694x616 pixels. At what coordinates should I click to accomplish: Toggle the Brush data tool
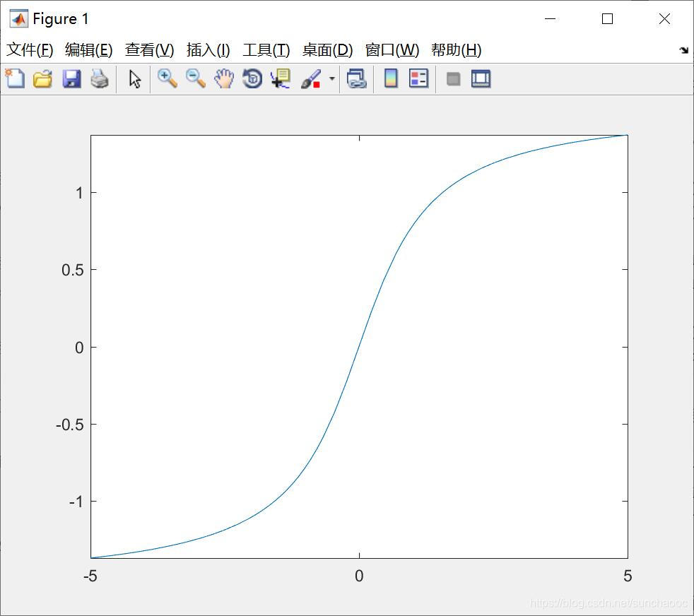tap(311, 79)
